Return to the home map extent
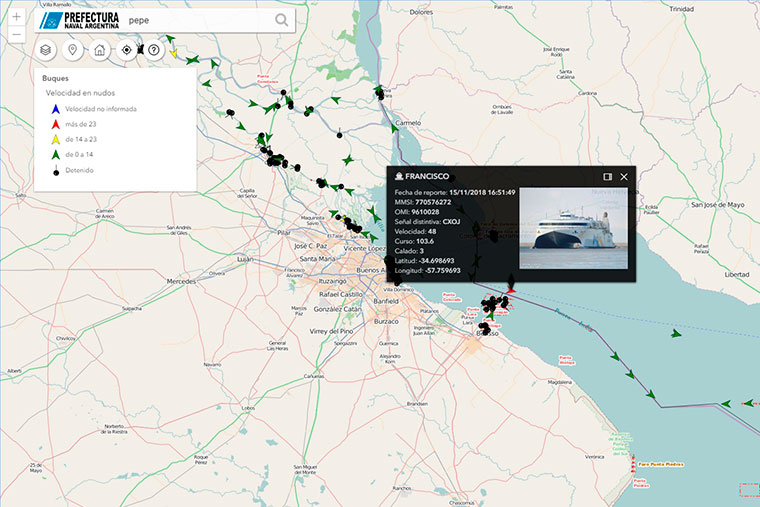Viewport: 760px width, 507px height. click(x=99, y=50)
